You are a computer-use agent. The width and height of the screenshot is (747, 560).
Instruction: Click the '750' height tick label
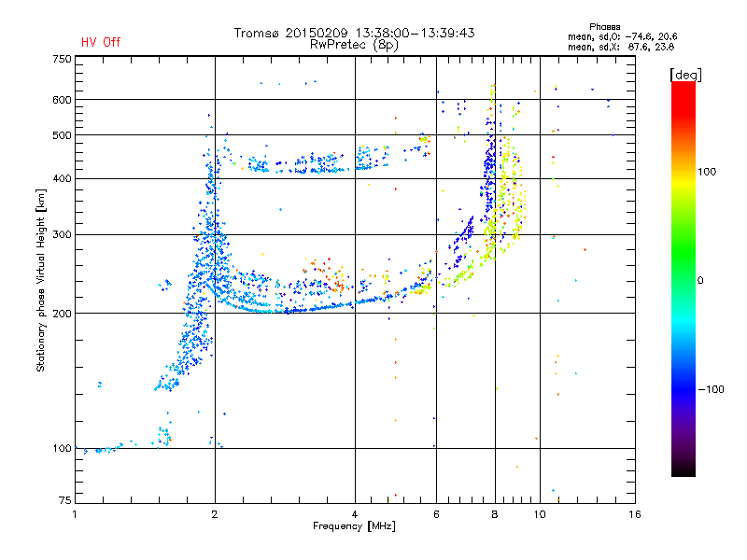click(x=62, y=59)
